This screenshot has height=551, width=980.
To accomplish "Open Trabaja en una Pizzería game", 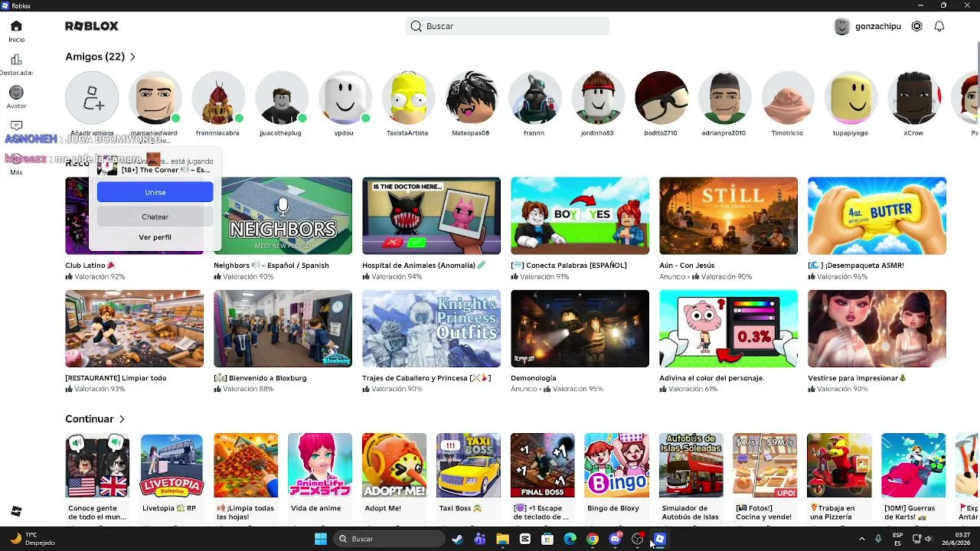I will (x=839, y=465).
